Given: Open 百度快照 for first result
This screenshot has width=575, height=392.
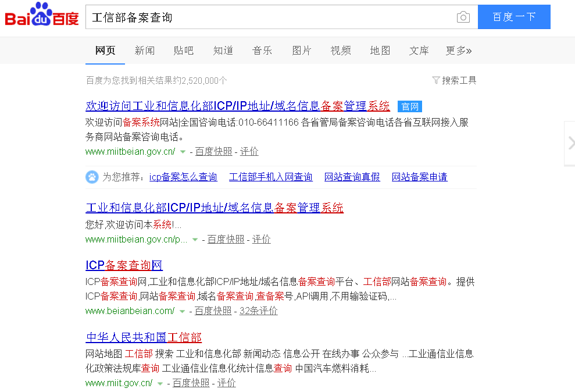Looking at the screenshot, I should pos(213,151).
